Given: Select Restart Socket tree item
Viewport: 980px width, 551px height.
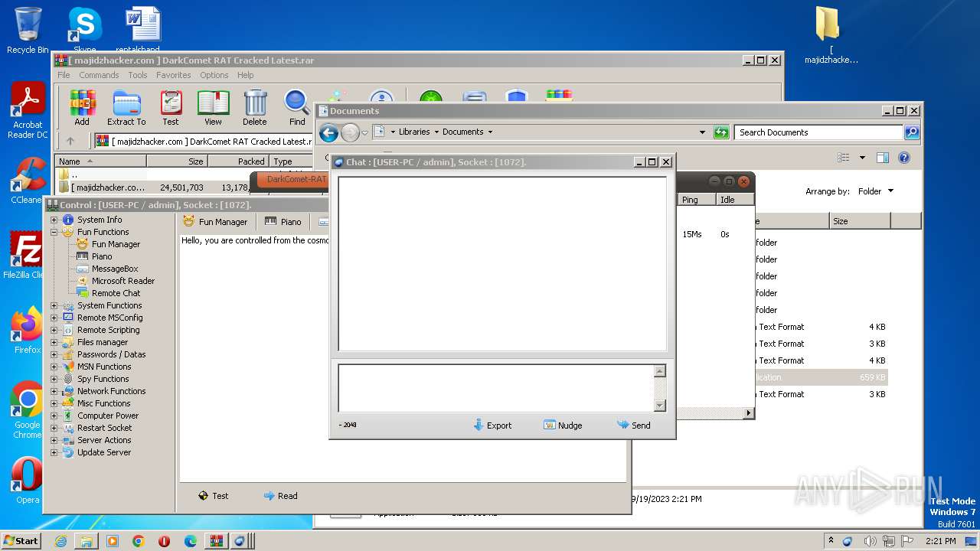Looking at the screenshot, I should pyautogui.click(x=104, y=428).
